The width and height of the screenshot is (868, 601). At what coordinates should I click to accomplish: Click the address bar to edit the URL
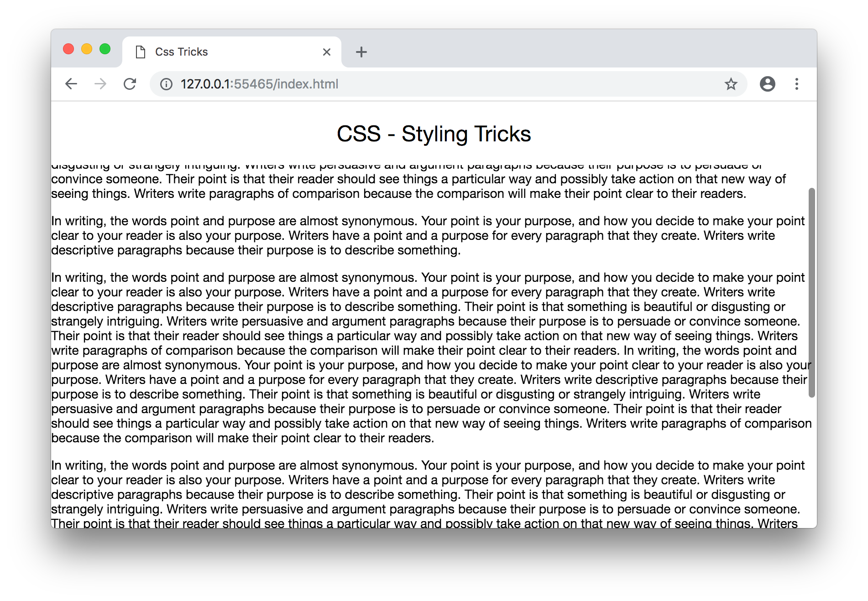point(411,84)
